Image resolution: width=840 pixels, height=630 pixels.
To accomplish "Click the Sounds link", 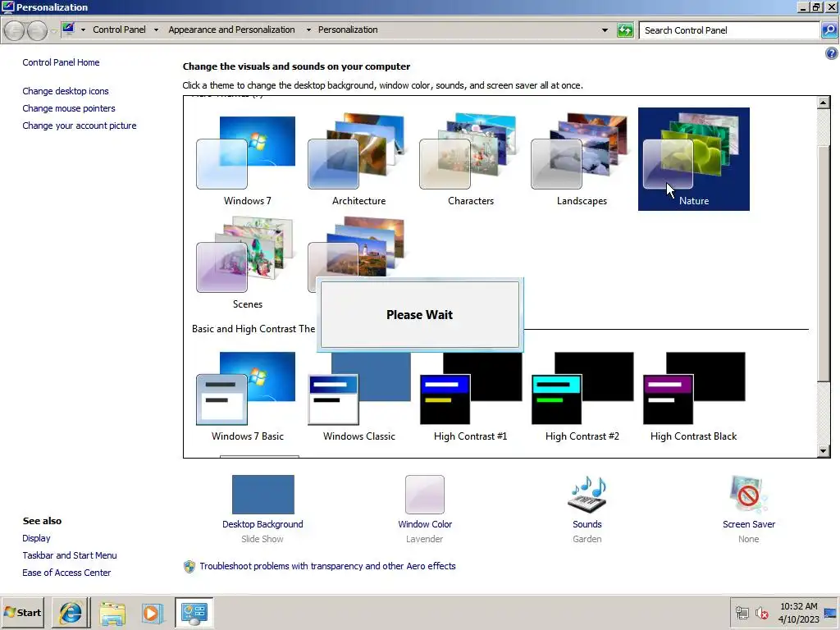I will pyautogui.click(x=587, y=524).
